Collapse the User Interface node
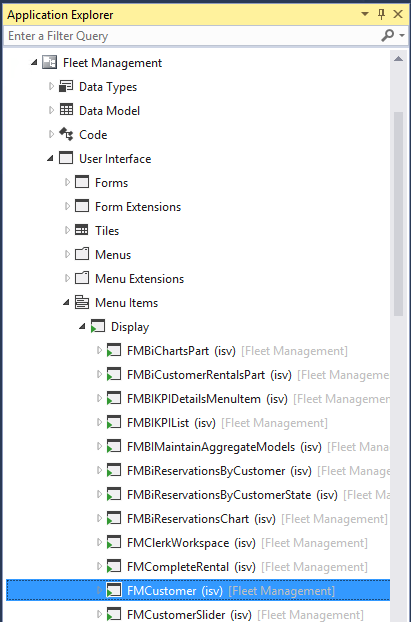 coord(50,159)
